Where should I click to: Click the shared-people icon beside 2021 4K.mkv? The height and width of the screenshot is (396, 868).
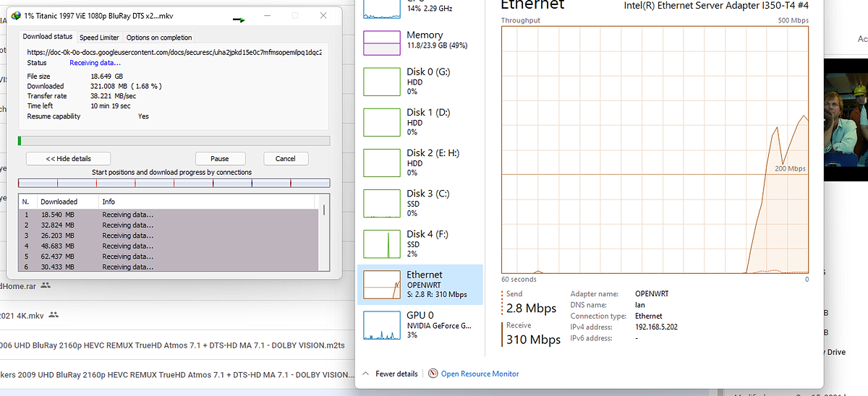(x=54, y=315)
